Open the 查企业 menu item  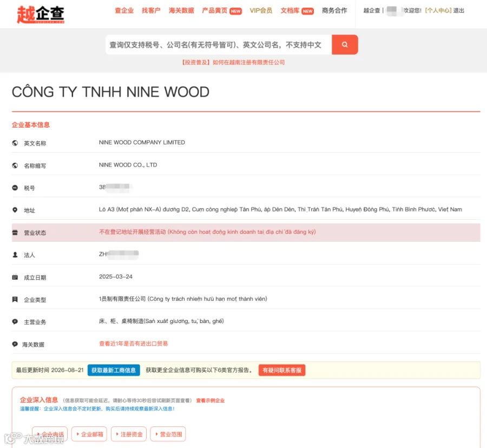[x=124, y=11]
